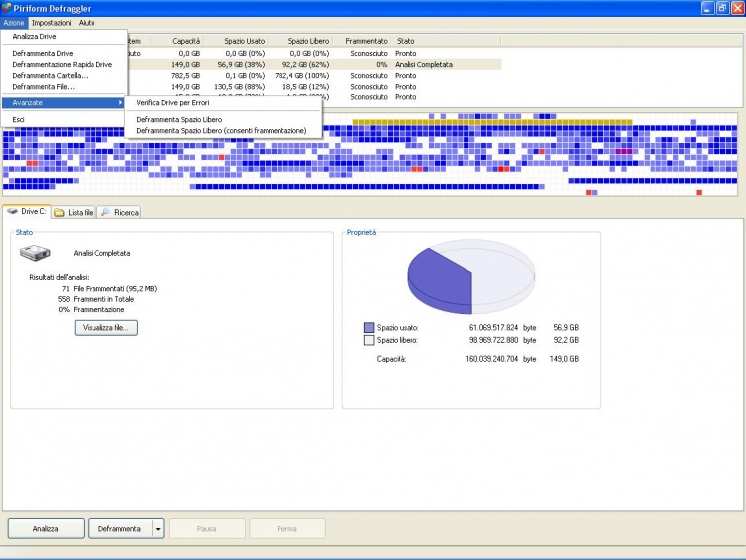Image resolution: width=746 pixels, height=560 pixels.
Task: Open the Azione menu
Action: (x=13, y=23)
